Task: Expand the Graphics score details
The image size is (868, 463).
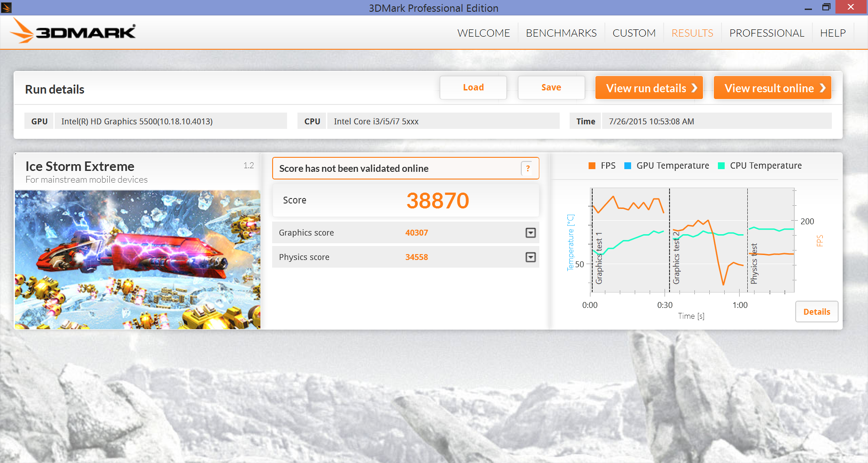Action: pyautogui.click(x=531, y=232)
